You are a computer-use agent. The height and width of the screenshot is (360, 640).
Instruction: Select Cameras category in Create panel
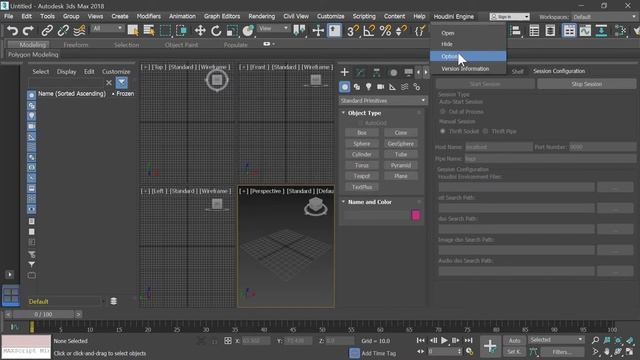tap(380, 87)
